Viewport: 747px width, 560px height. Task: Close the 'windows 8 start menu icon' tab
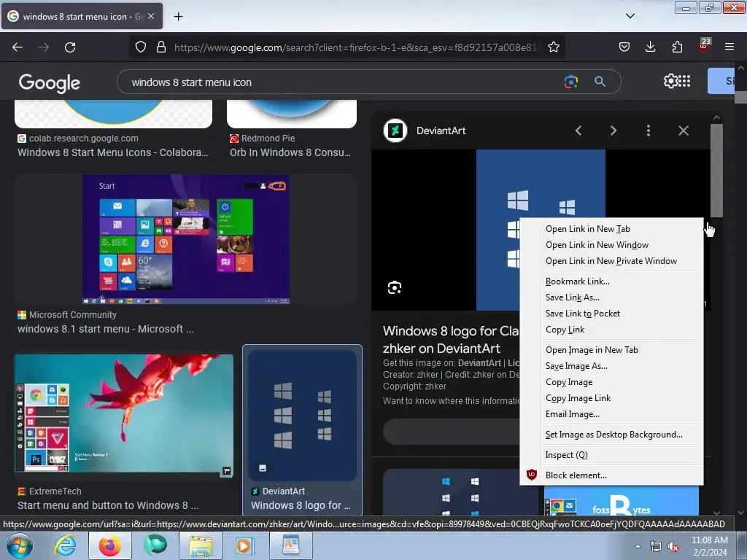(x=151, y=16)
